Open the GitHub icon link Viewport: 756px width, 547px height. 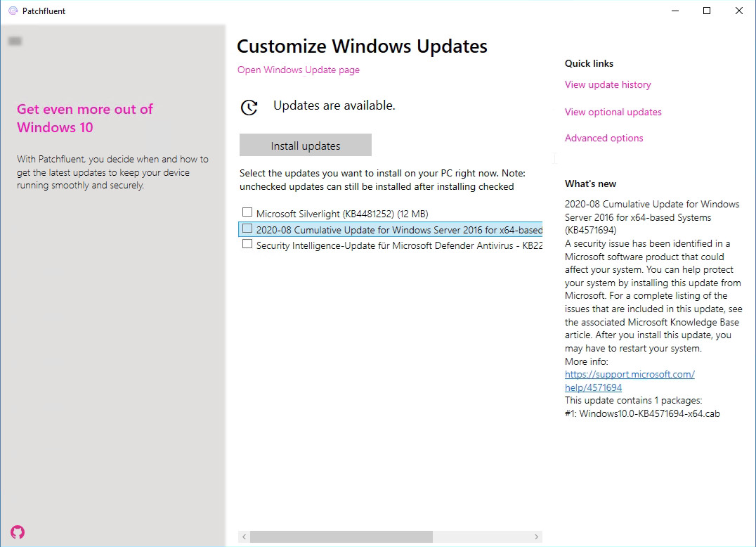pos(18,532)
